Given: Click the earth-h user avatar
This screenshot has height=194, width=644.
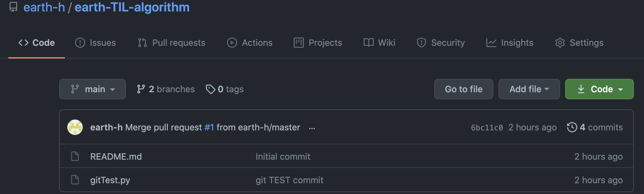Looking at the screenshot, I should pyautogui.click(x=75, y=127).
